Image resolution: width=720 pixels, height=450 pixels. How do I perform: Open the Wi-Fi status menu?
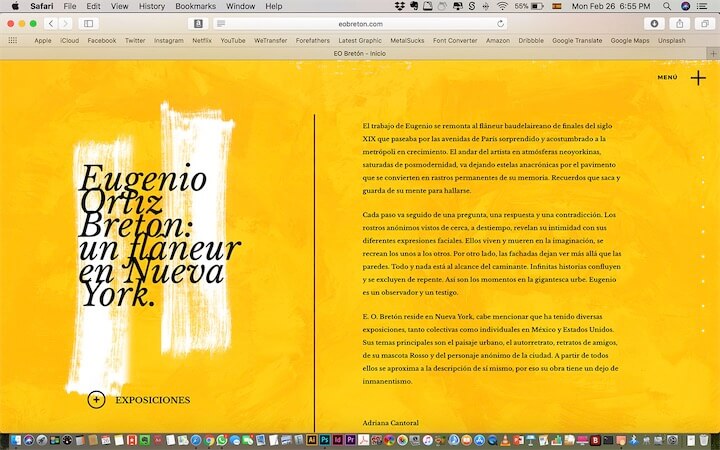(x=501, y=6)
